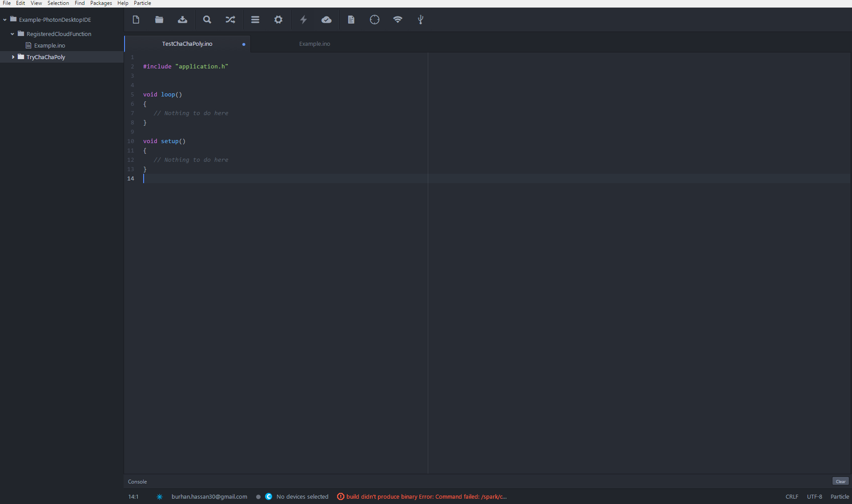Click the 'void setup()' line

[164, 141]
